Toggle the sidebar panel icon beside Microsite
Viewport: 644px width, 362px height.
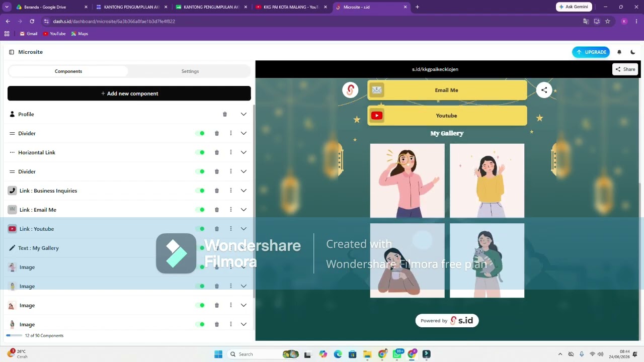[12, 52]
